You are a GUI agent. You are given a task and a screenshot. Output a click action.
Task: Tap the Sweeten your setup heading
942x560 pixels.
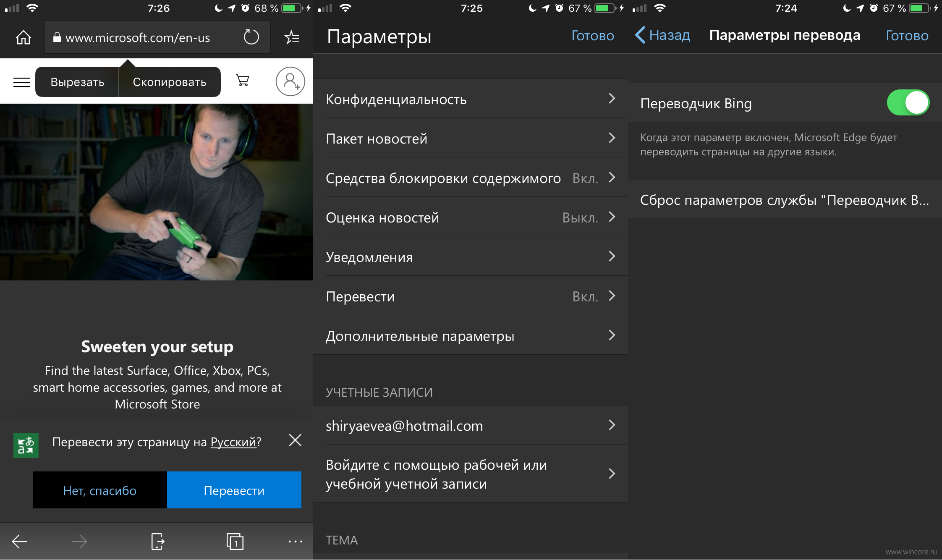coord(157,347)
